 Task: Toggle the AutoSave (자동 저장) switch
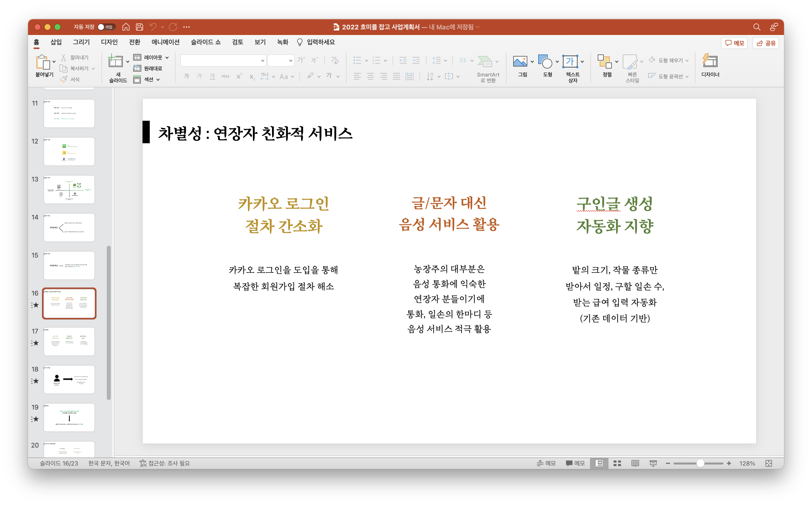[x=106, y=27]
